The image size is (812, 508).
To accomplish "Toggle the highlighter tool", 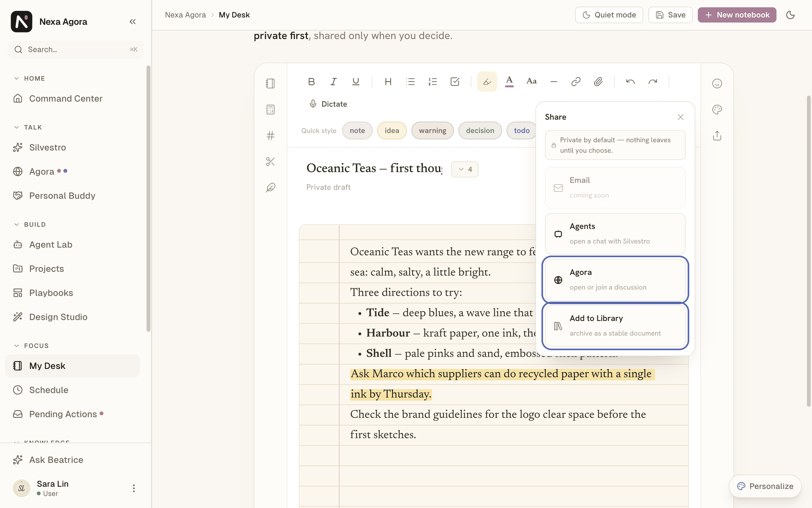I will click(x=487, y=82).
